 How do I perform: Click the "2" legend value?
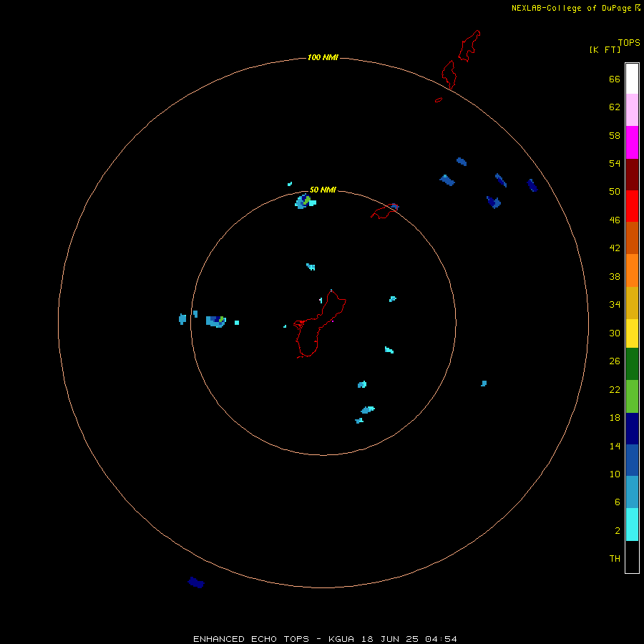pos(617,531)
